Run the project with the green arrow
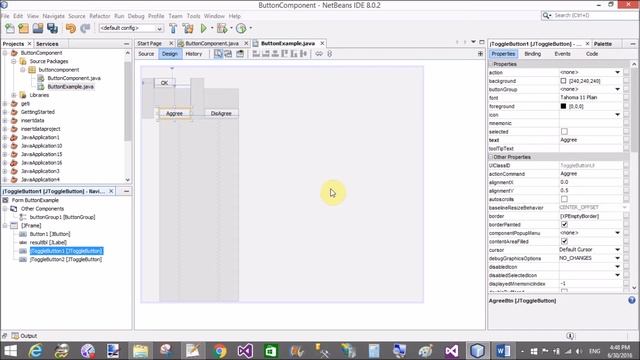This screenshot has width=640, height=360. [204, 28]
